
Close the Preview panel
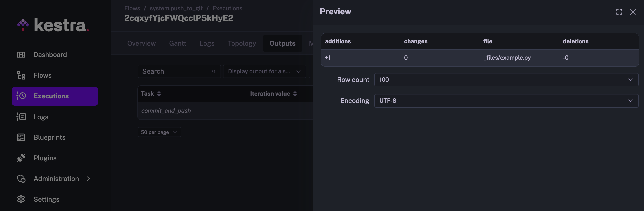point(633,12)
